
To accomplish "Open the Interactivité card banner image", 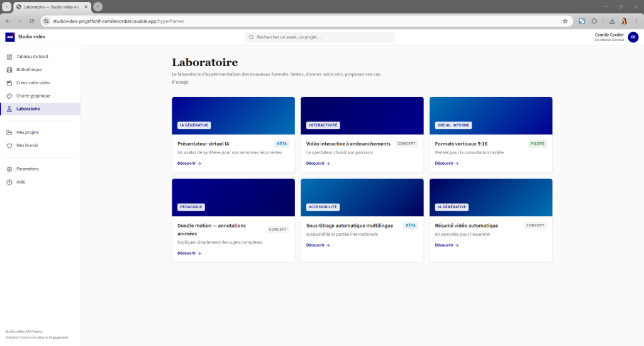I will (362, 116).
